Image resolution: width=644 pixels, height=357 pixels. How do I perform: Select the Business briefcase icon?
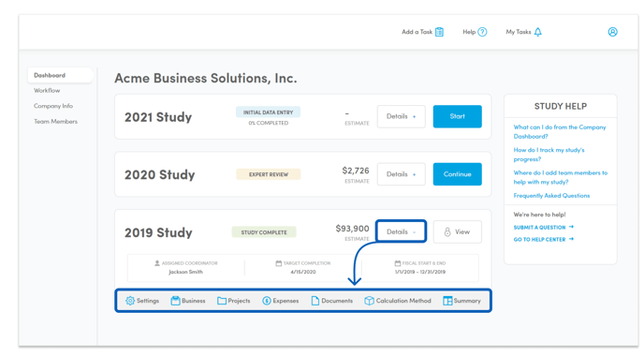[175, 301]
